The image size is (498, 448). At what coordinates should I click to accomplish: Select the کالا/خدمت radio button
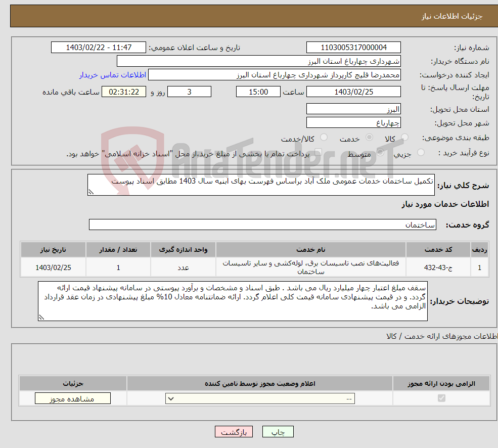(324, 137)
